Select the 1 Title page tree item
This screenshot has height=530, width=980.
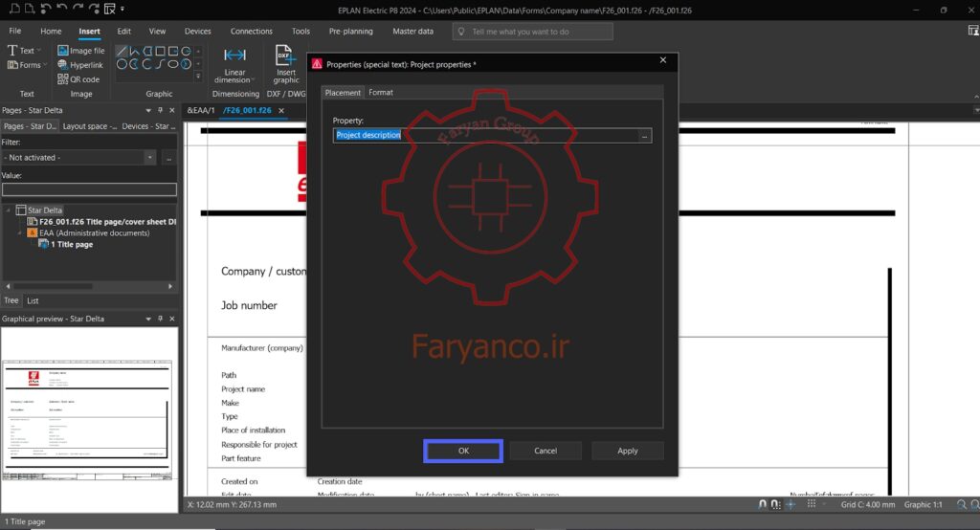[66, 244]
